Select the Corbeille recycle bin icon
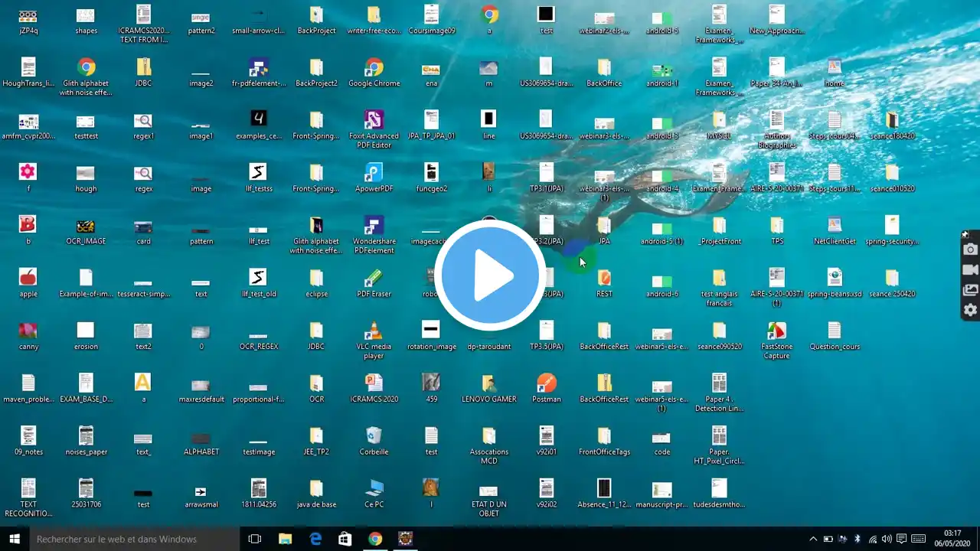The image size is (980, 551). [374, 442]
